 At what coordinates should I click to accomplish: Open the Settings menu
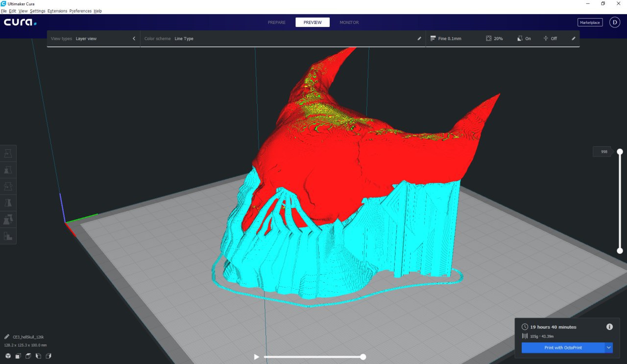pos(38,11)
